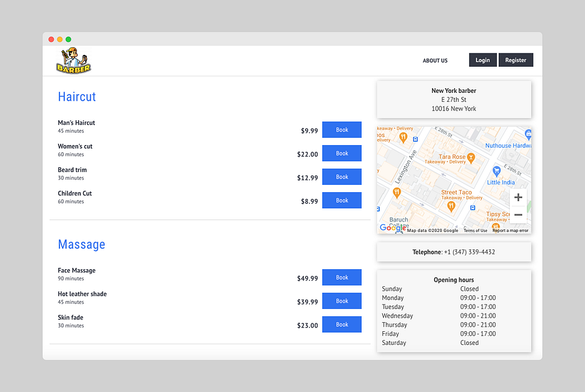Zoom out the map with minus icon
Screen dimensions: 585x392
point(518,215)
